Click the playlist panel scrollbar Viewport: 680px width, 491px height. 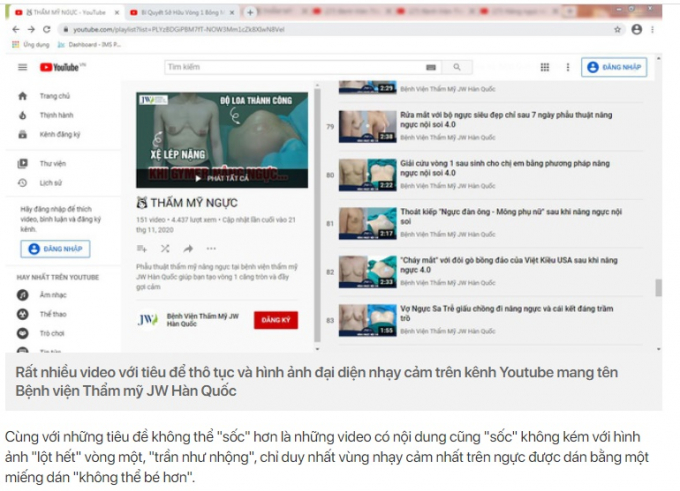[x=317, y=216]
